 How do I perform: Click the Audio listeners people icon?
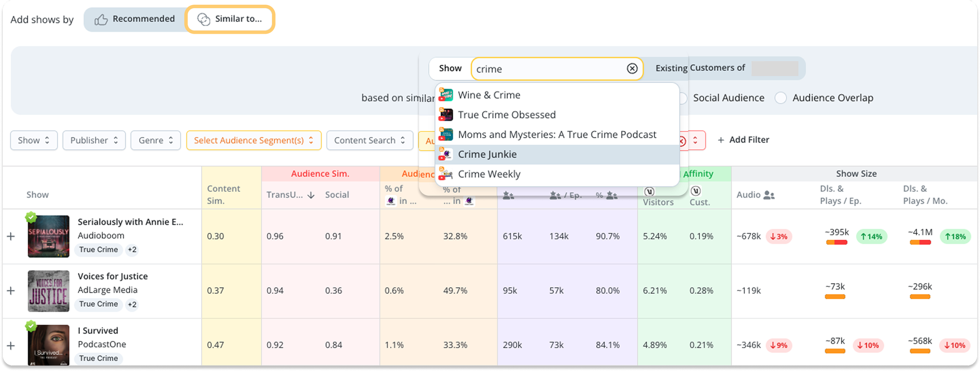769,195
